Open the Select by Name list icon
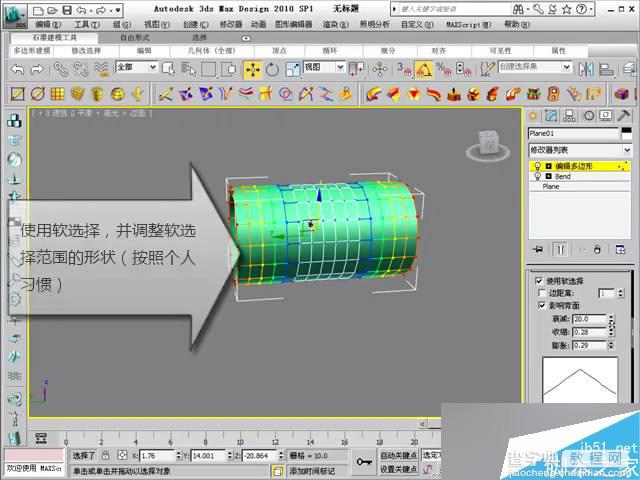This screenshot has width=640, height=480. click(189, 70)
